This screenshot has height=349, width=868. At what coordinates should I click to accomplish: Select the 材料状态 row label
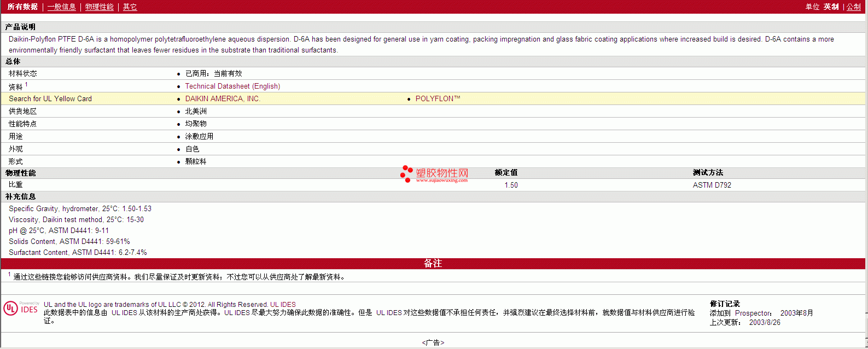[23, 74]
